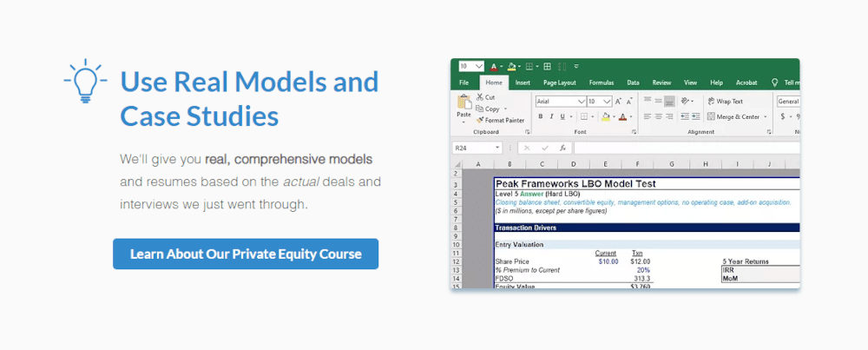Screen dimensions: 868x350
Task: Click the all-borders grid icon in quick access toolbar
Action: [547, 67]
